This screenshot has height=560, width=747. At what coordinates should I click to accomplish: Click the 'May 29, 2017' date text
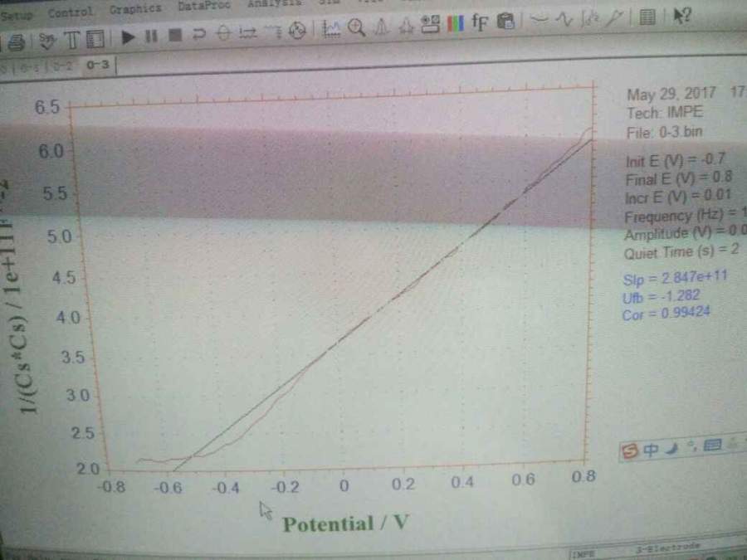click(x=671, y=94)
